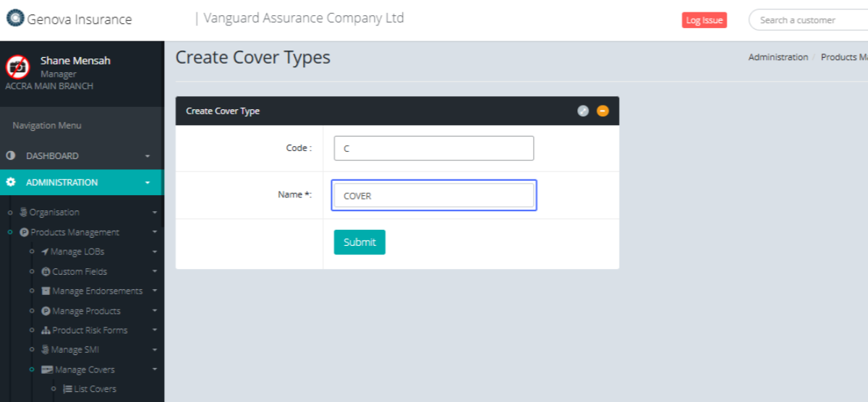Click the Dashboard half-circle icon

pos(11,155)
